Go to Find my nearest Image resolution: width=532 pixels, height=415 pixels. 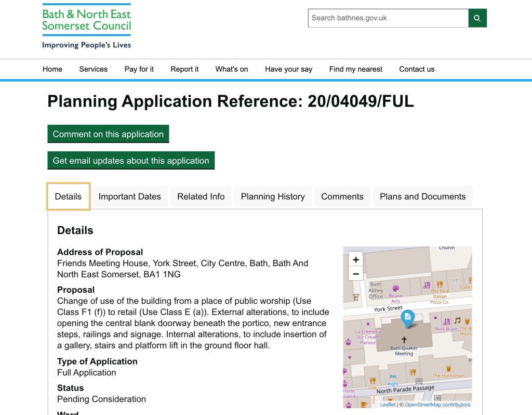[x=356, y=69]
